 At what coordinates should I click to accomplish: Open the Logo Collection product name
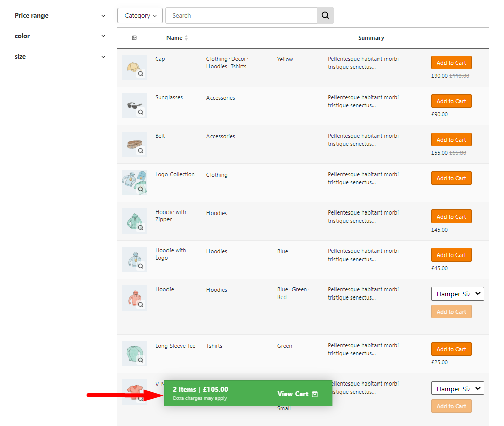[175, 174]
